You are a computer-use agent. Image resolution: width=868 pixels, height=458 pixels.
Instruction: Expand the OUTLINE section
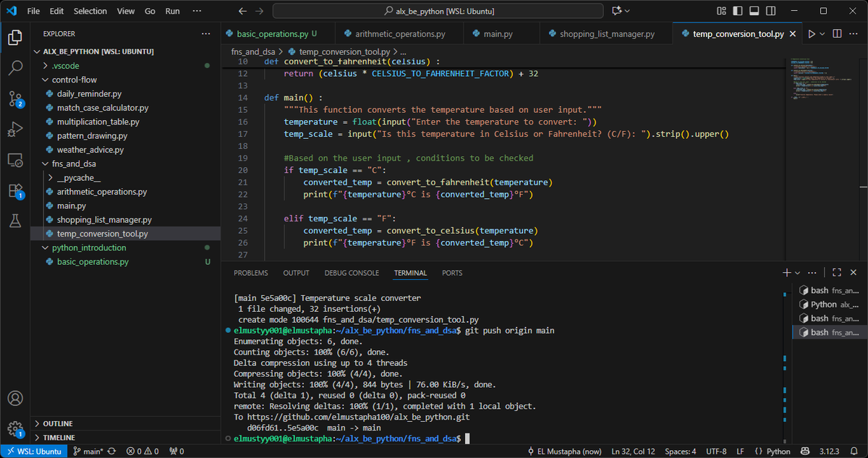tap(127, 424)
